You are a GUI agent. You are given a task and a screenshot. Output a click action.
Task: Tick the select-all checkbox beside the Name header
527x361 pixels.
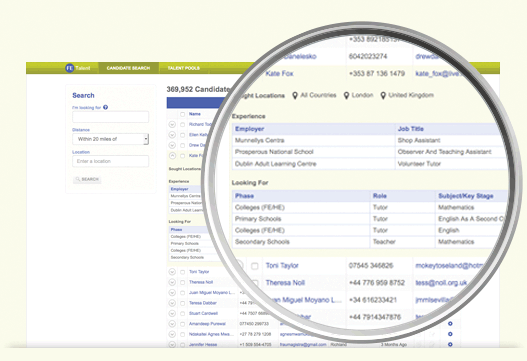point(183,114)
